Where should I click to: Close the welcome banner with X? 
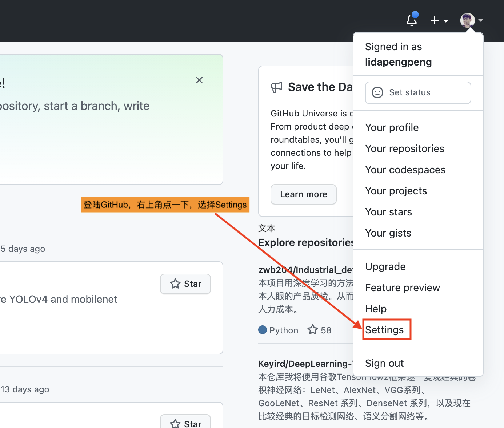(199, 80)
